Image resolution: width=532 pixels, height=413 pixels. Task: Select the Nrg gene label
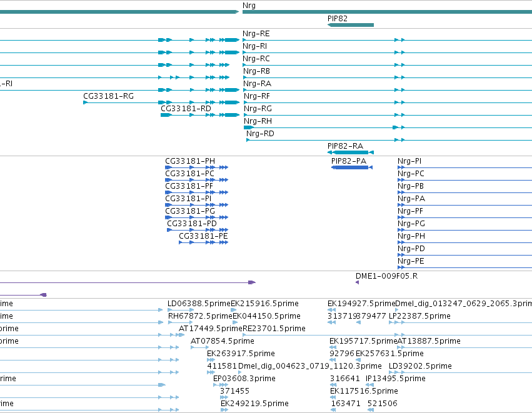click(249, 6)
